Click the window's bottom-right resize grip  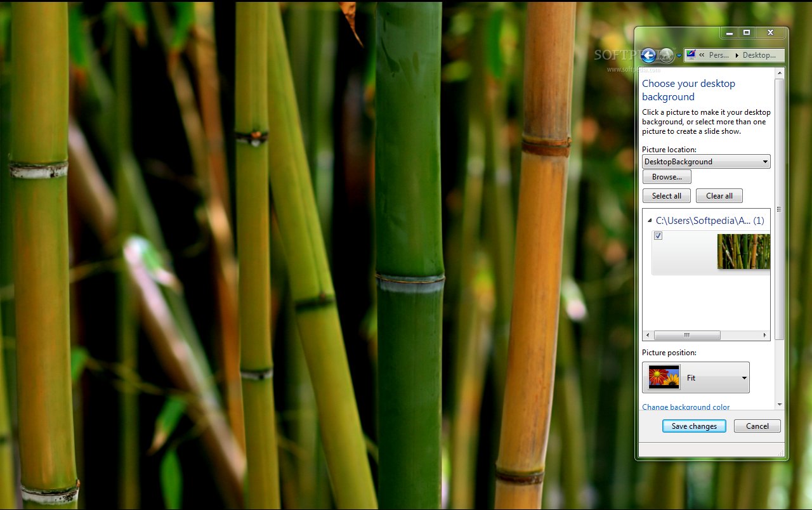click(x=781, y=452)
